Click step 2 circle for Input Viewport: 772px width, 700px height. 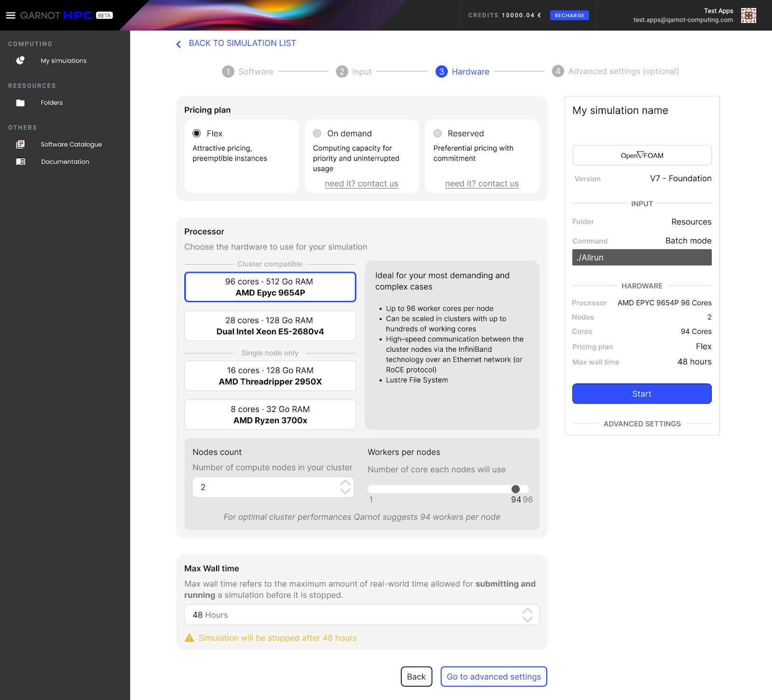342,71
